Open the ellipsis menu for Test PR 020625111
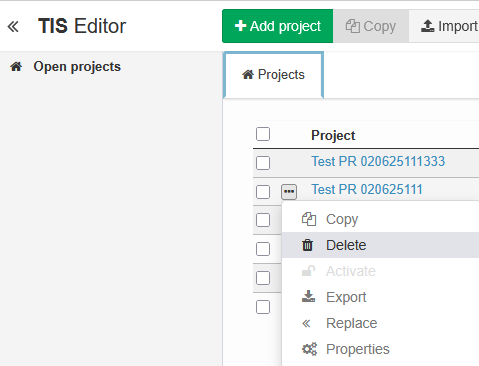The image size is (479, 366). pyautogui.click(x=289, y=192)
